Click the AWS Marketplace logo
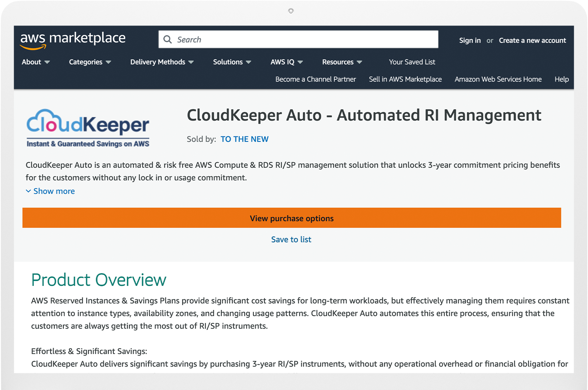Image resolution: width=588 pixels, height=390 pixels. click(73, 40)
